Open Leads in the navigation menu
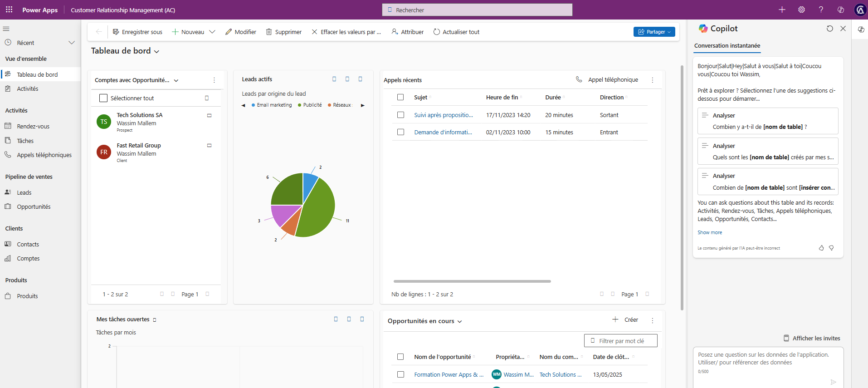Image resolution: width=868 pixels, height=388 pixels. tap(24, 192)
